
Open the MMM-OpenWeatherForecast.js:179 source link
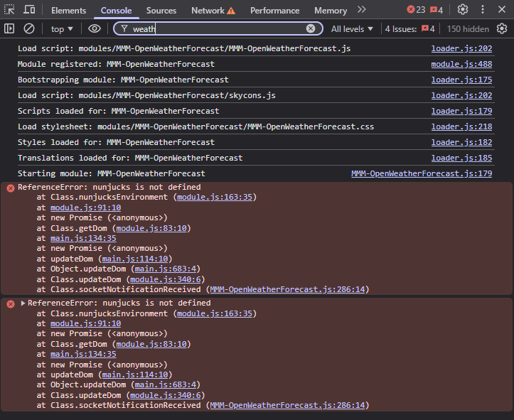(422, 173)
